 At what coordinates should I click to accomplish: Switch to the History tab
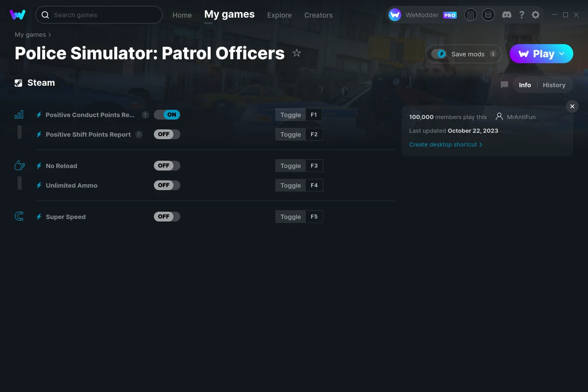[x=554, y=85]
